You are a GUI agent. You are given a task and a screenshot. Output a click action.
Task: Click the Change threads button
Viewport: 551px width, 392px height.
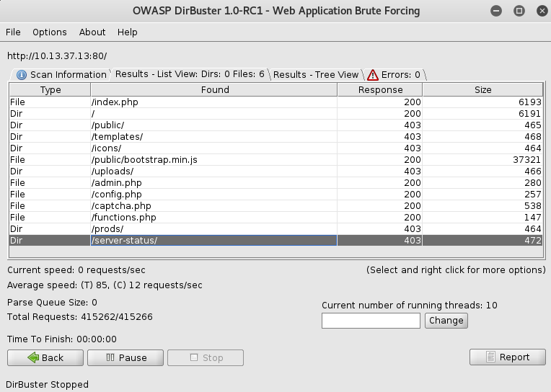[x=446, y=321]
